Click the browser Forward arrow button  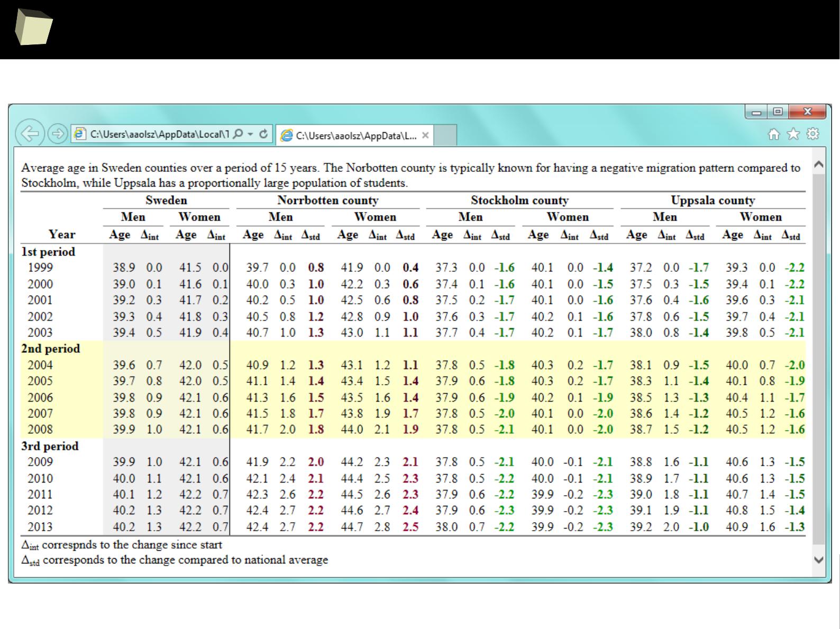pos(57,134)
